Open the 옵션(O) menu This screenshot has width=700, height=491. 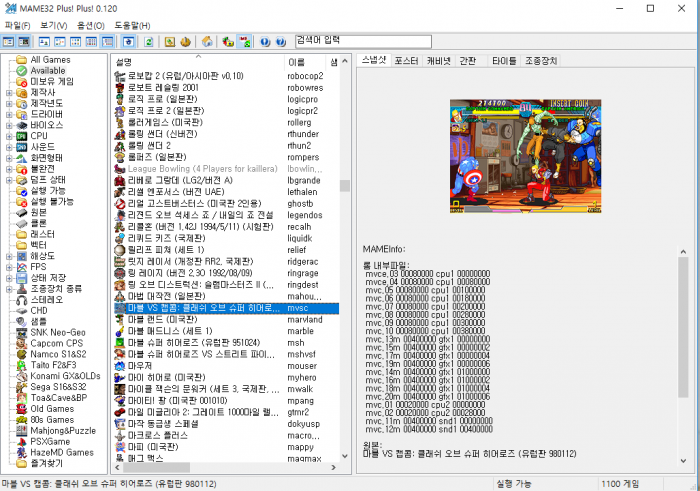[91, 25]
